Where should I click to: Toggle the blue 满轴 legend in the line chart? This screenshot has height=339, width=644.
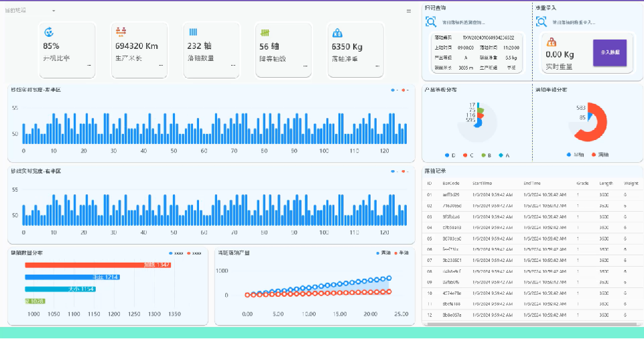tap(382, 253)
